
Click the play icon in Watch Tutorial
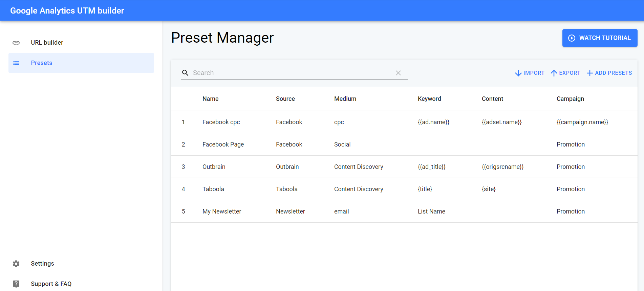[572, 38]
